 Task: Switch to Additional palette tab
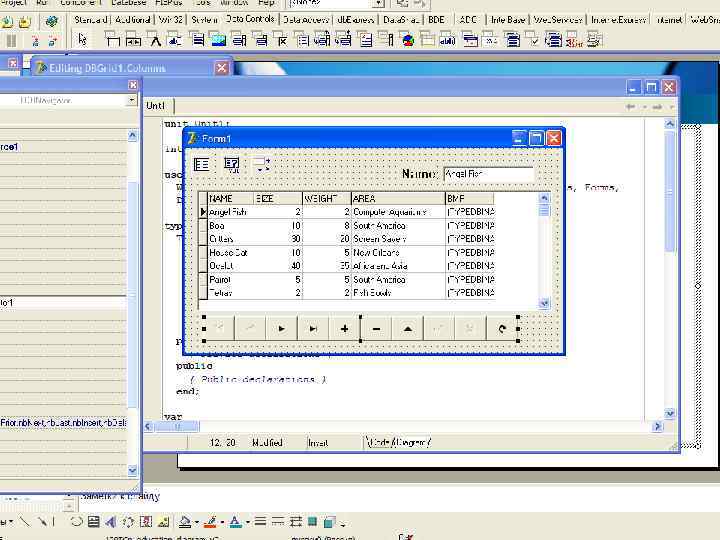pyautogui.click(x=133, y=19)
